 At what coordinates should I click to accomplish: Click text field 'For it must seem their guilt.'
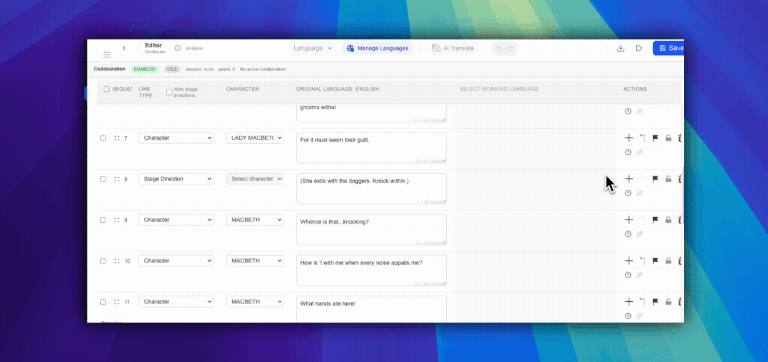pos(371,147)
